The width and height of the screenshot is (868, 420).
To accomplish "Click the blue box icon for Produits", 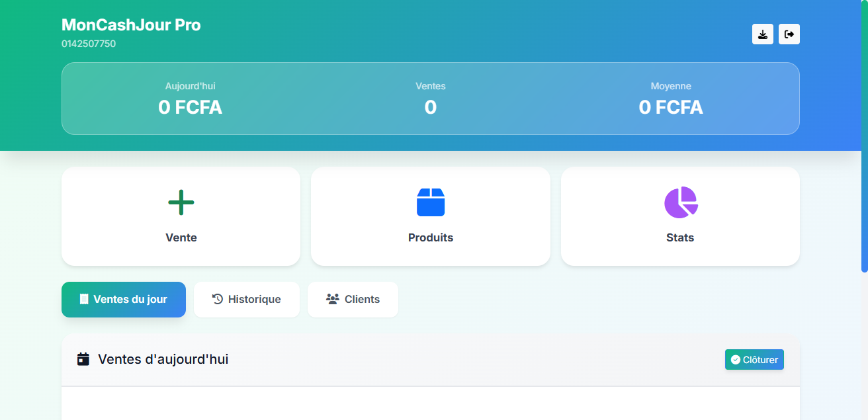I will [x=431, y=202].
